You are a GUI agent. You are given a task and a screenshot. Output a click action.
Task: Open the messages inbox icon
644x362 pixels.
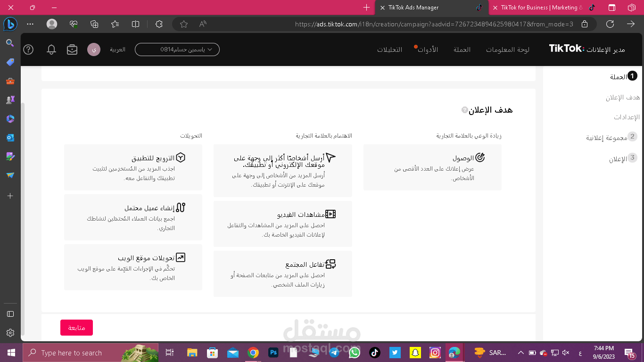click(72, 49)
